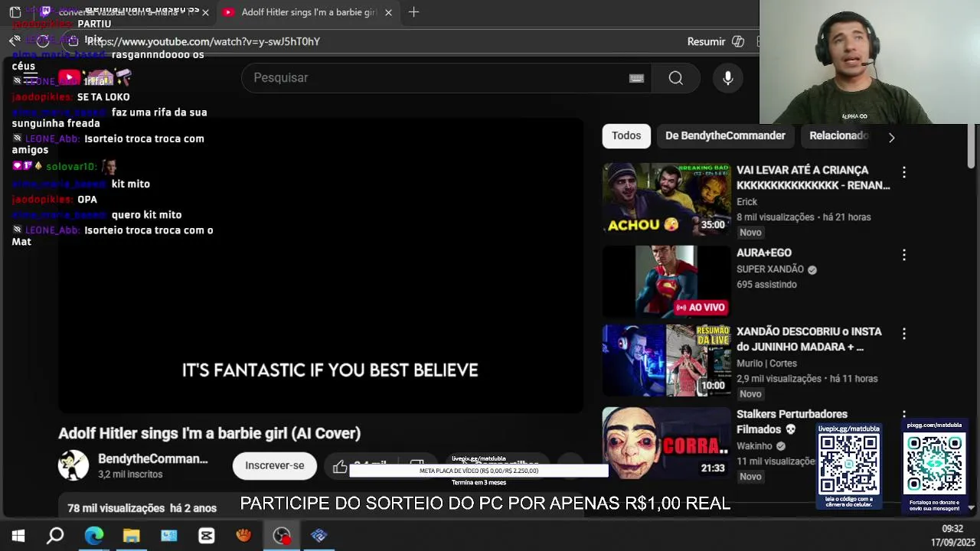980x551 pixels.
Task: Open the BendytheCommander channel name link
Action: (153, 459)
